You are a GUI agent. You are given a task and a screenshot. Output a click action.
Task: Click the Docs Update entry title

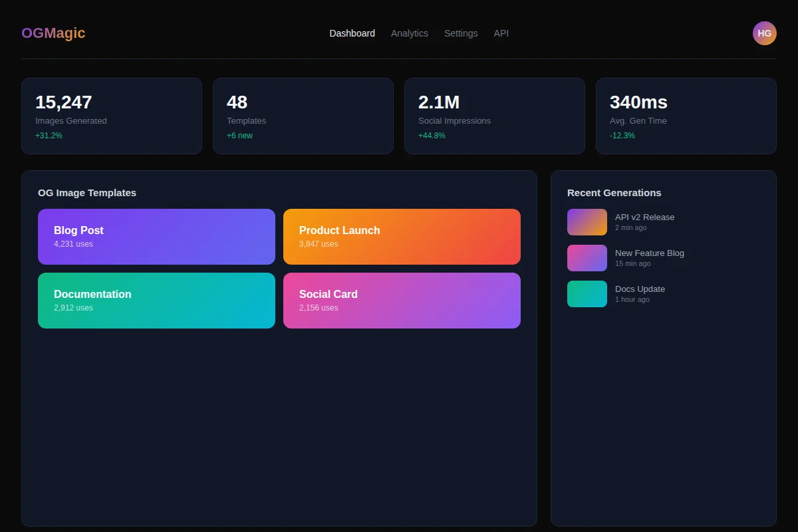(640, 289)
